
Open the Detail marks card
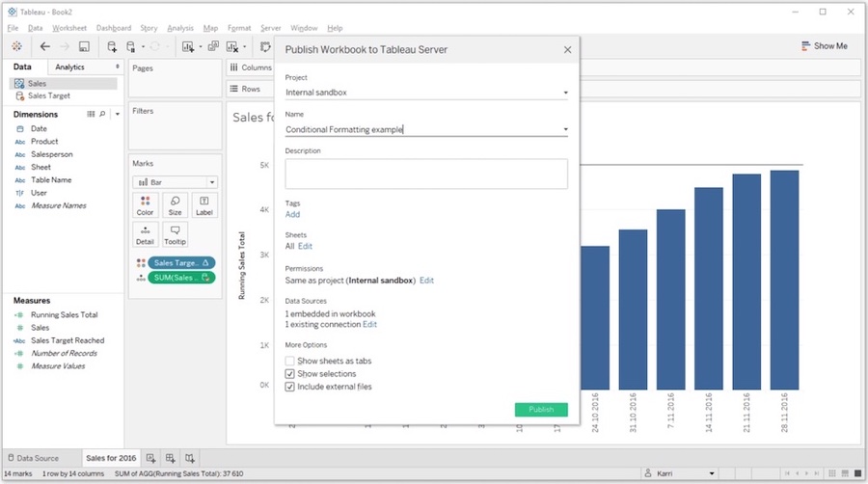point(145,234)
